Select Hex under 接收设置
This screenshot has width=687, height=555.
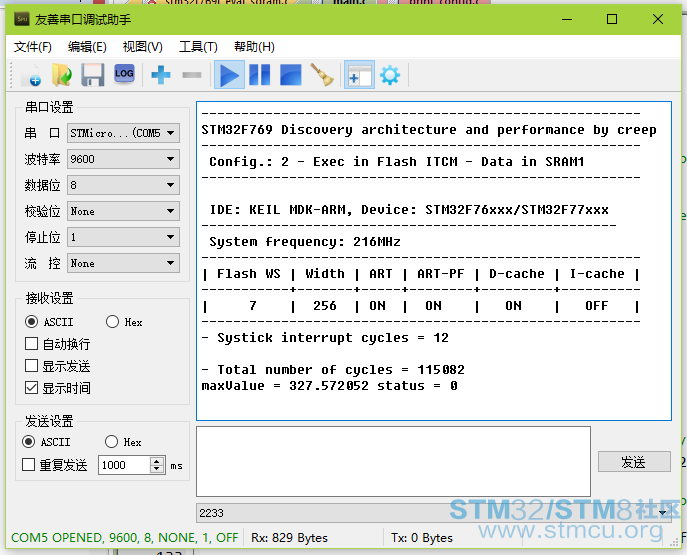pos(124,322)
